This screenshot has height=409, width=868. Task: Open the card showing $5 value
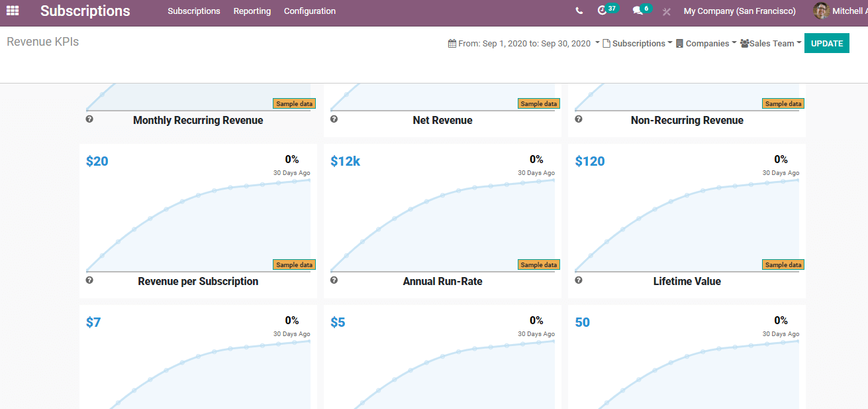tap(442, 357)
